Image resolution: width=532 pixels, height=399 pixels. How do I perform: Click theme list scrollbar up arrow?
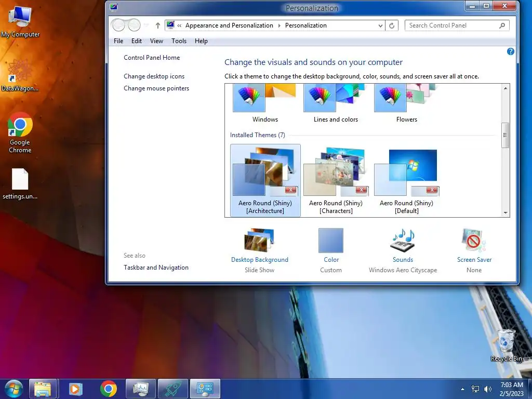point(506,88)
